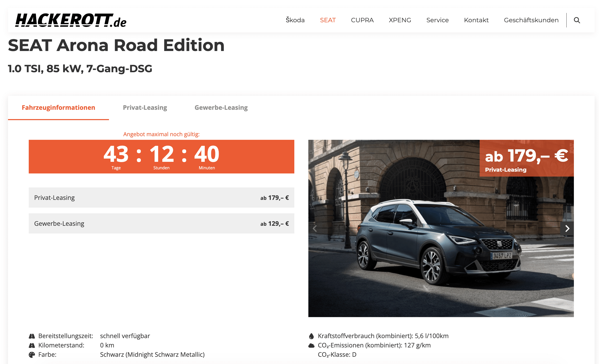
Task: Click 'Schwarz (Midnight Schwarz Metallic)' value
Action: pyautogui.click(x=152, y=355)
